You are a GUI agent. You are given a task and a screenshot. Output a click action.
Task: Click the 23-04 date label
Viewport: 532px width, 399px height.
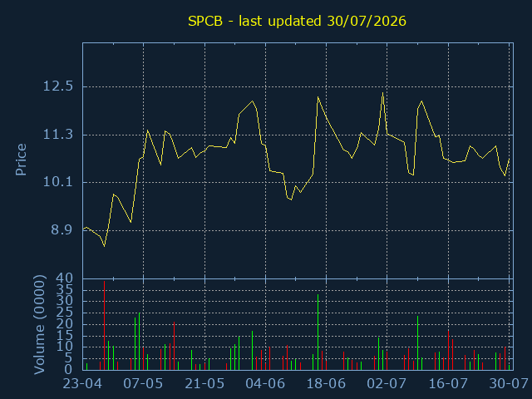tap(82, 384)
